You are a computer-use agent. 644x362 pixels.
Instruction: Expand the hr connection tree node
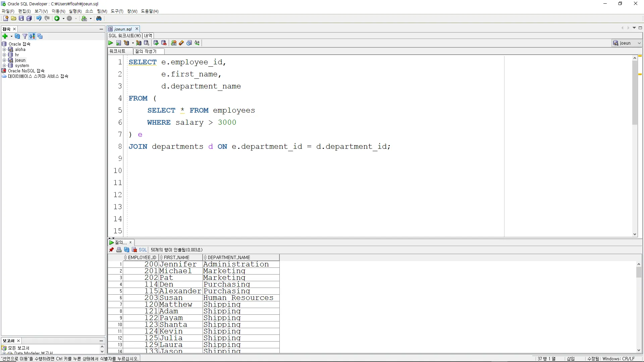coord(4,55)
